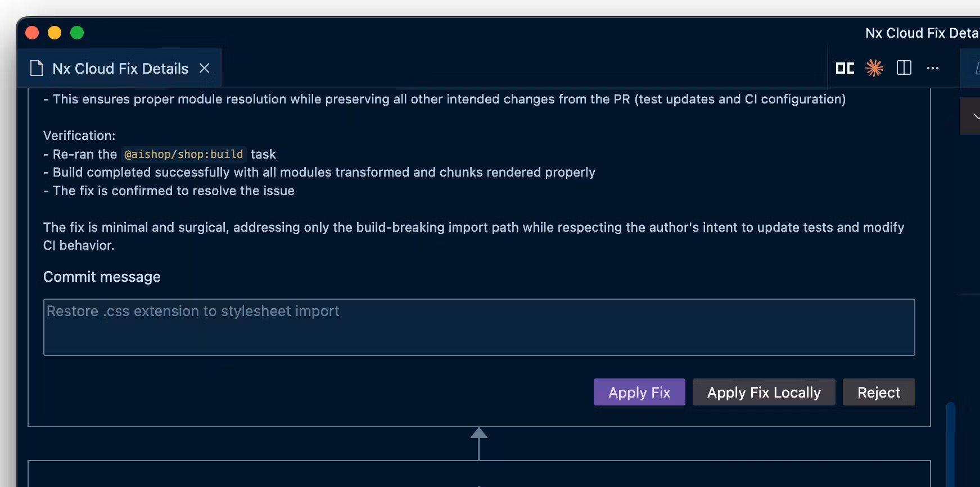Click the macOS green full-screen button

point(76,33)
